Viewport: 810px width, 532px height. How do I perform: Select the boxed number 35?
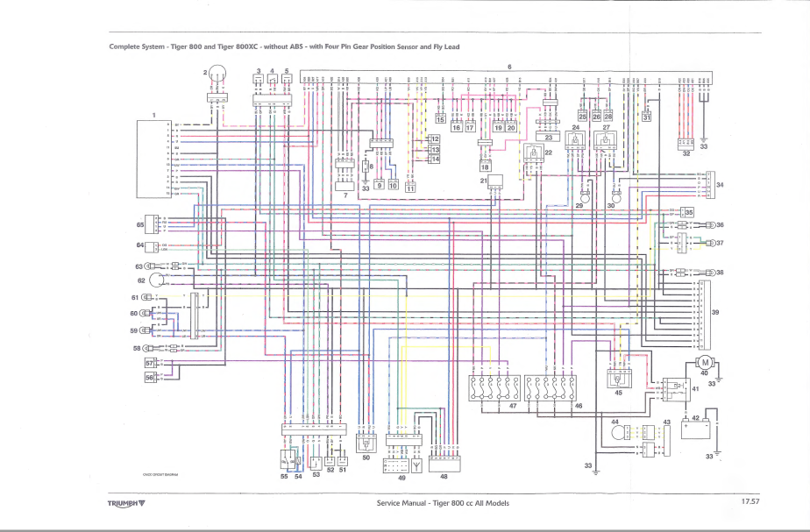[x=689, y=212]
